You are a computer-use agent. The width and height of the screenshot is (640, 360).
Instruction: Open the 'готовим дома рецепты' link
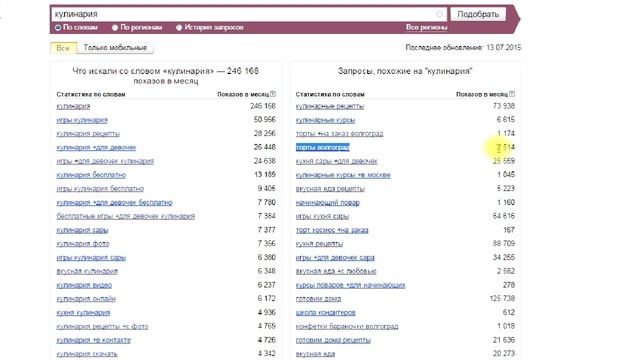click(x=333, y=340)
